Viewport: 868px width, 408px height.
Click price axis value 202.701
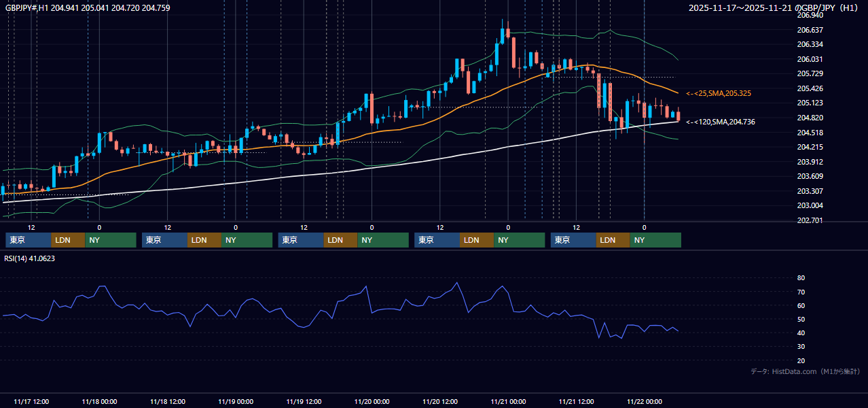810,220
